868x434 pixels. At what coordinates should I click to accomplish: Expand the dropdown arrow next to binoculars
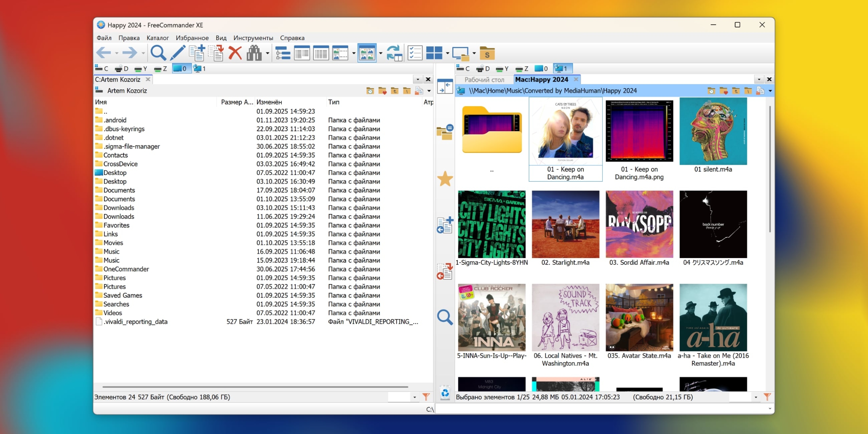pos(268,53)
